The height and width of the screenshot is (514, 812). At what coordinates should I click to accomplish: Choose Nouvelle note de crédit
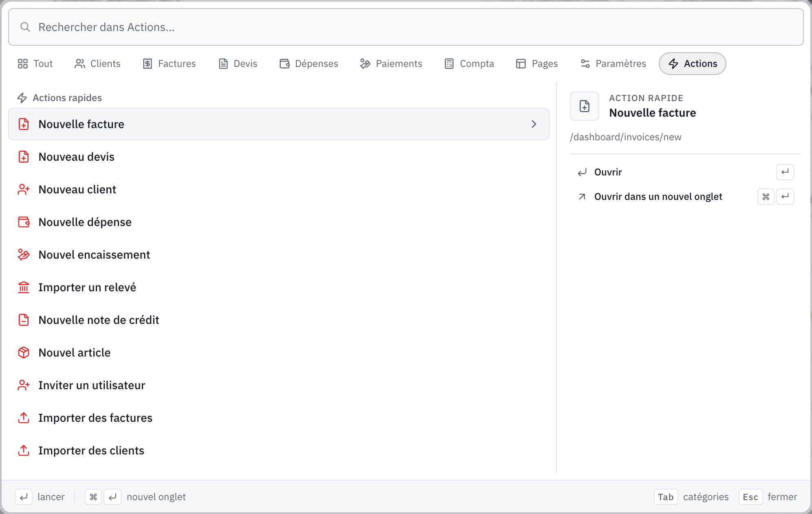(x=279, y=320)
